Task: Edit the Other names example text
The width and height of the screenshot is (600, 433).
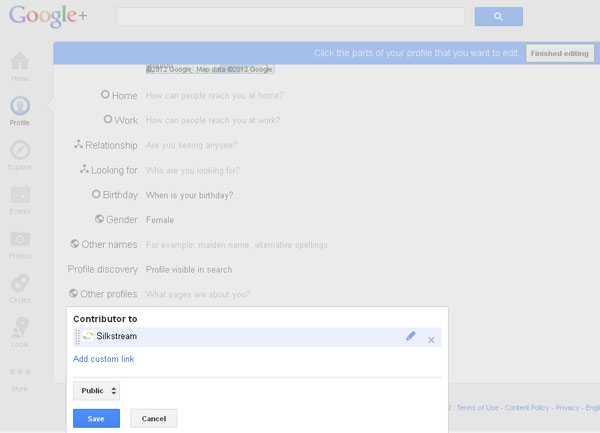Action: point(237,245)
